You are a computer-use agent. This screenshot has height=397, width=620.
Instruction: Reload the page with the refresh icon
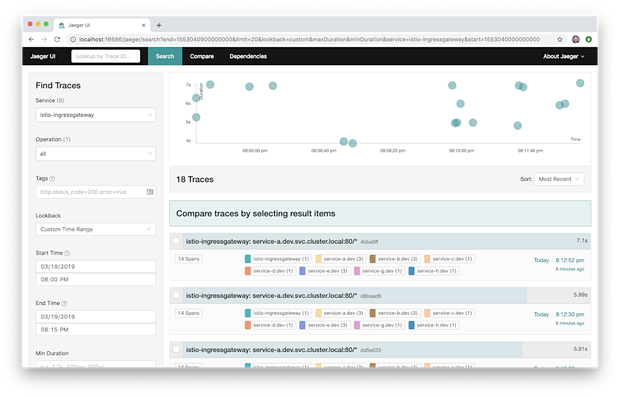(57, 39)
